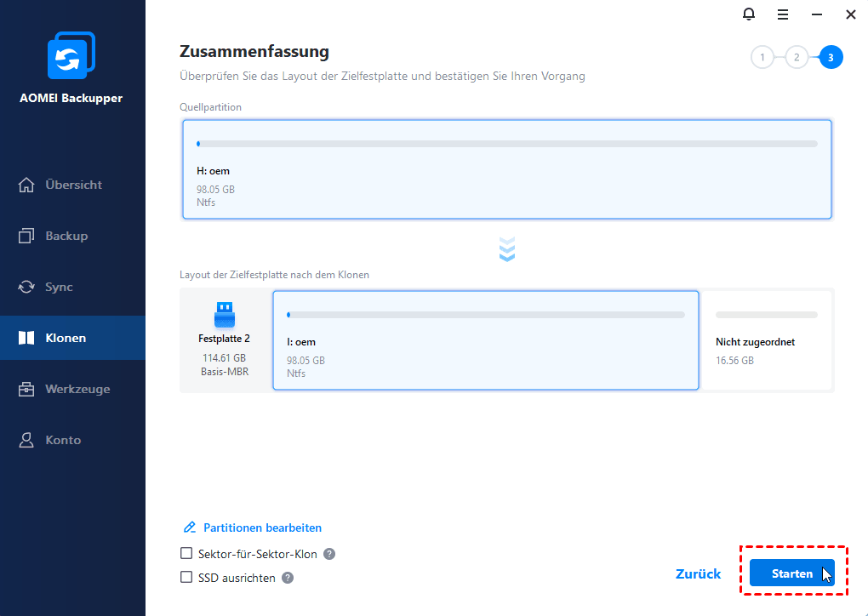The image size is (868, 616).
Task: Click the Festplatte 2 USB drive icon
Action: 224,315
